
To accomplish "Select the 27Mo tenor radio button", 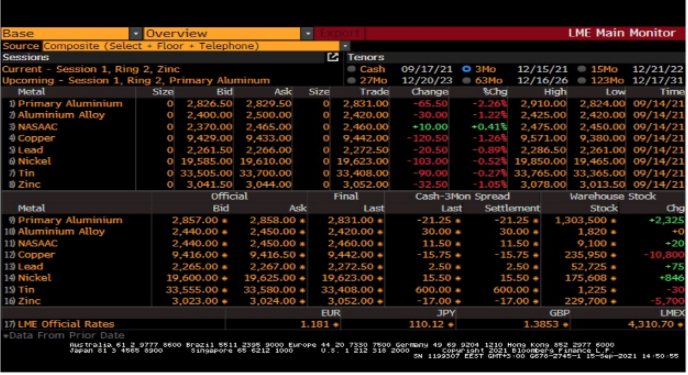I will (351, 80).
